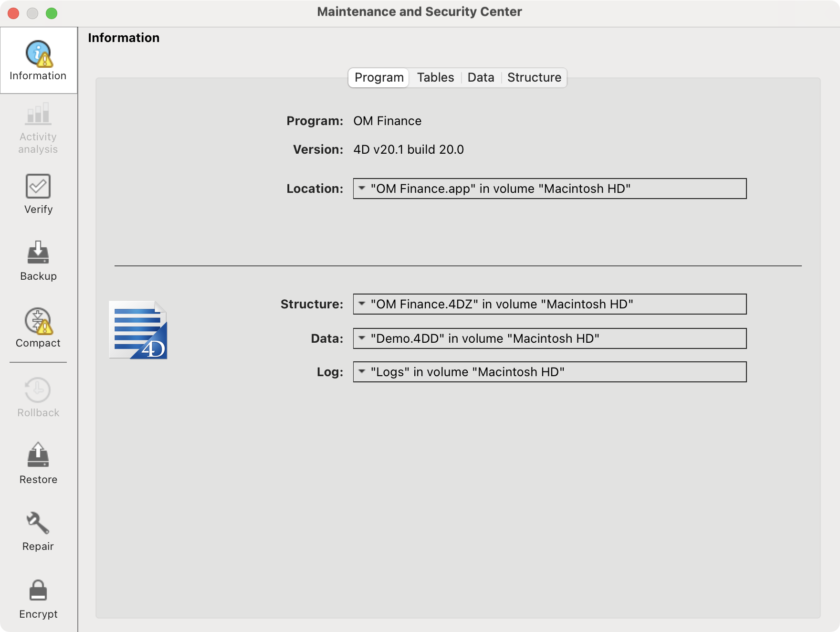Switch to the Structure tab
The height and width of the screenshot is (632, 840).
tap(534, 77)
